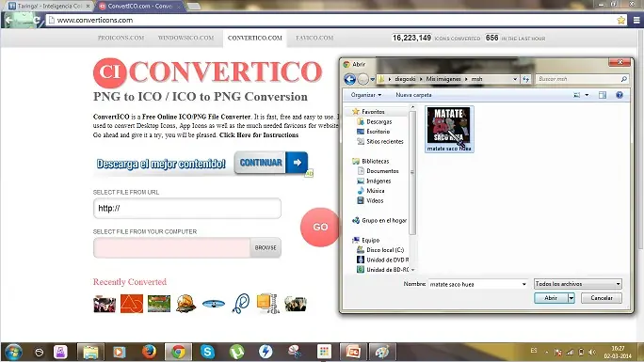Viewport: 644px width, 362px height.
Task: Open Windows Start button
Action: pos(12,352)
